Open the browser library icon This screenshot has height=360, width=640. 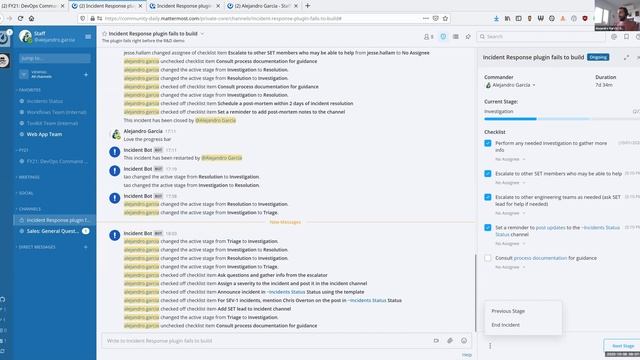coord(507,18)
